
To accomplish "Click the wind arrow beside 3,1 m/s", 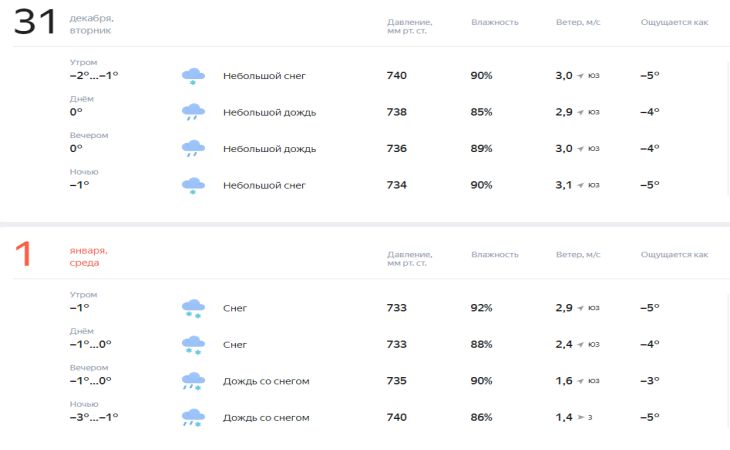I will coord(581,185).
